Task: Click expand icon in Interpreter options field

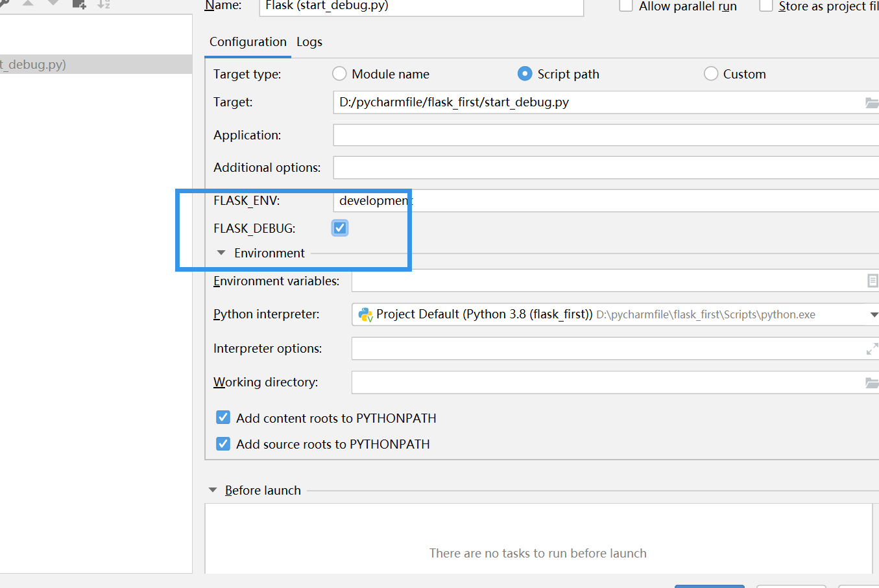Action: click(x=872, y=349)
